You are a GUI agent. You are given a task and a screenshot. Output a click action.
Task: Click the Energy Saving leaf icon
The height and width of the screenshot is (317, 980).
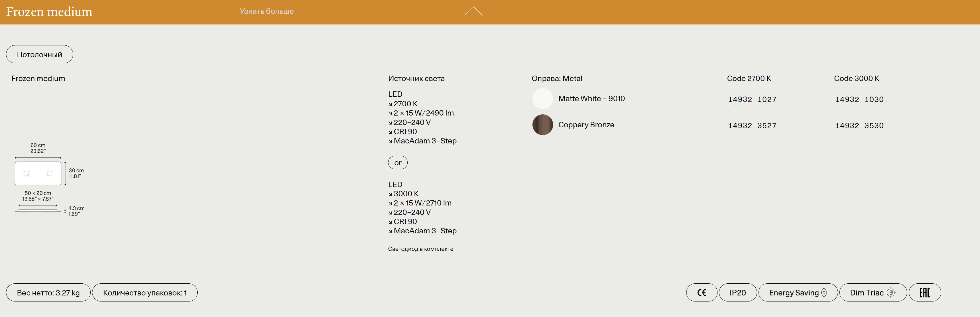824,293
